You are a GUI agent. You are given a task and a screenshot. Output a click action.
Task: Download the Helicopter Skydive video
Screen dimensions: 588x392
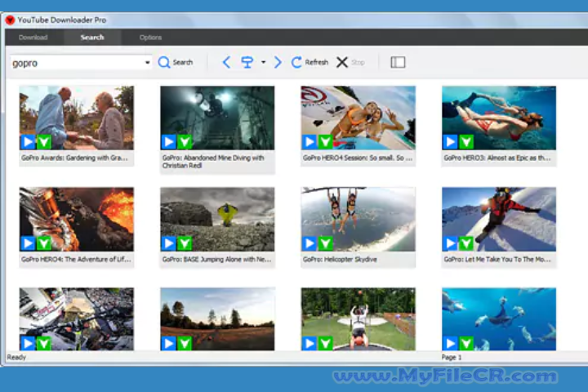(326, 243)
